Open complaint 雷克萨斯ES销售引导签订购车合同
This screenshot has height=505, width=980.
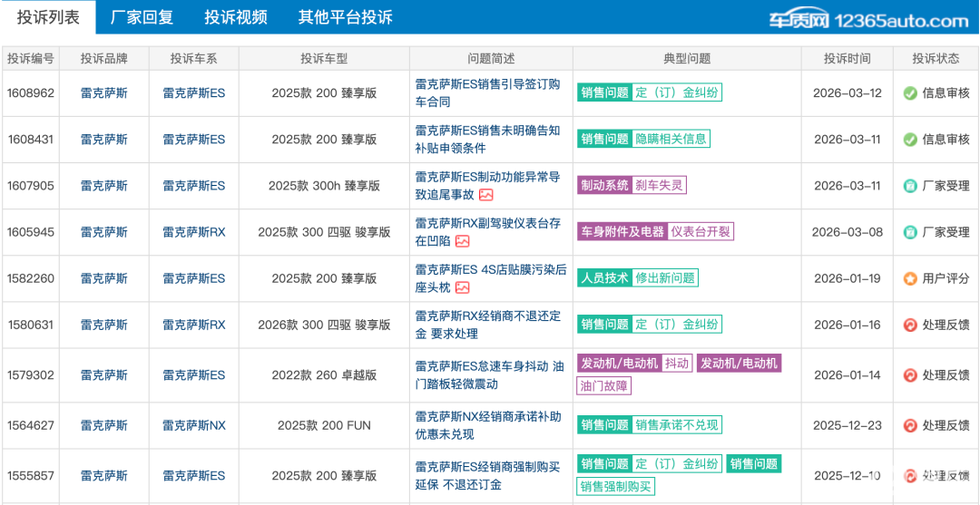pos(487,93)
